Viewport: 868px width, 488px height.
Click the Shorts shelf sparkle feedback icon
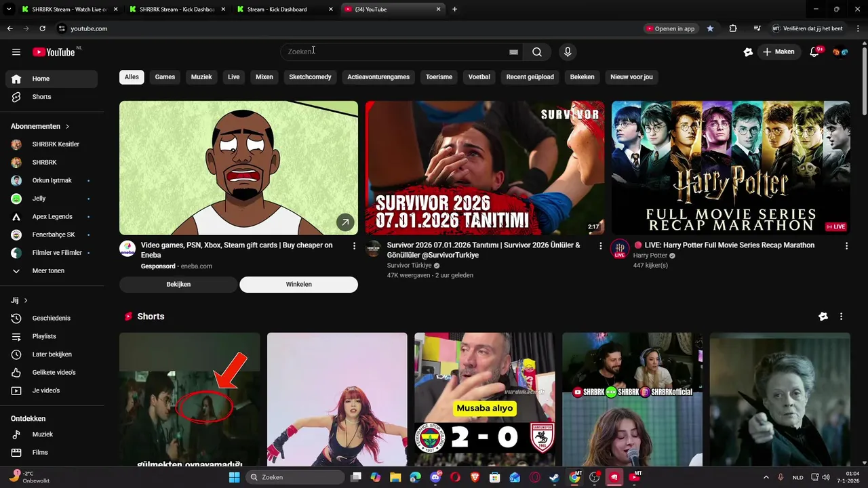coord(823,317)
